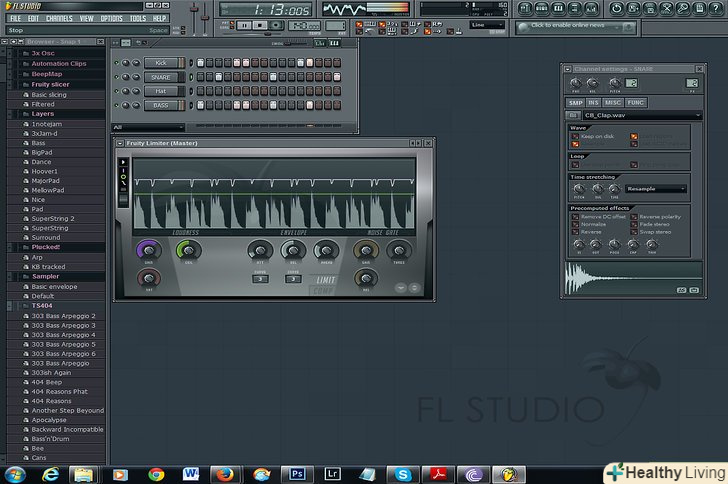Click the noise gate threshold knob
This screenshot has height=484, width=728.
pyautogui.click(x=398, y=250)
